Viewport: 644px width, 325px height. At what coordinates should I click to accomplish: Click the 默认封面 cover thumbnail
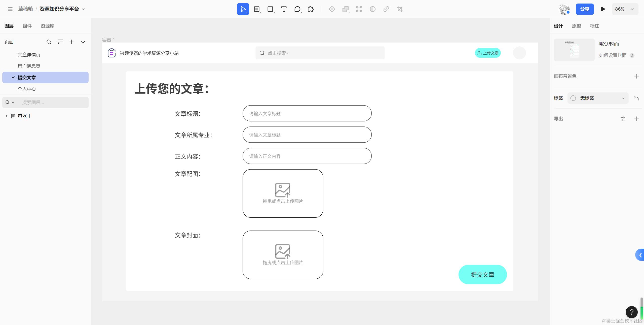[x=574, y=50]
